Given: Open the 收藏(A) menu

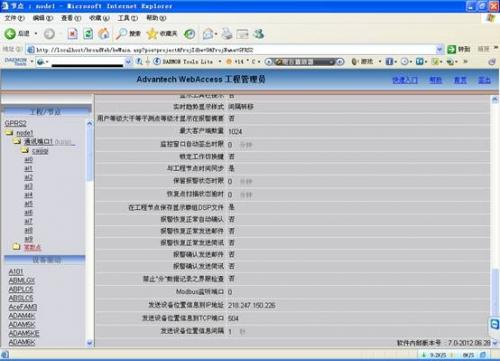Looking at the screenshot, I should [99, 18].
